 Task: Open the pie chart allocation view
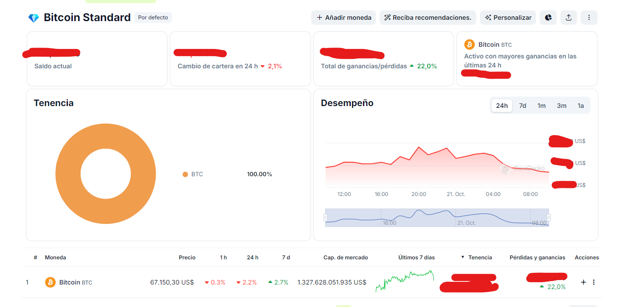pyautogui.click(x=548, y=18)
